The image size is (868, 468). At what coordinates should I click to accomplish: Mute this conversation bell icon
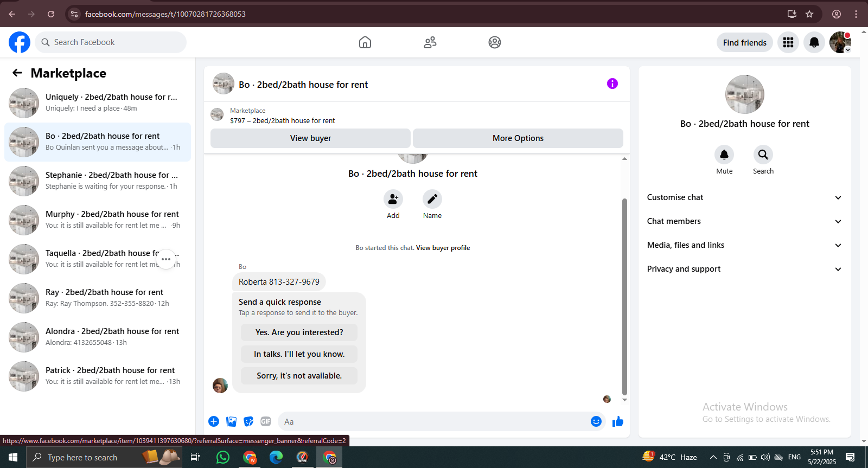pos(724,155)
